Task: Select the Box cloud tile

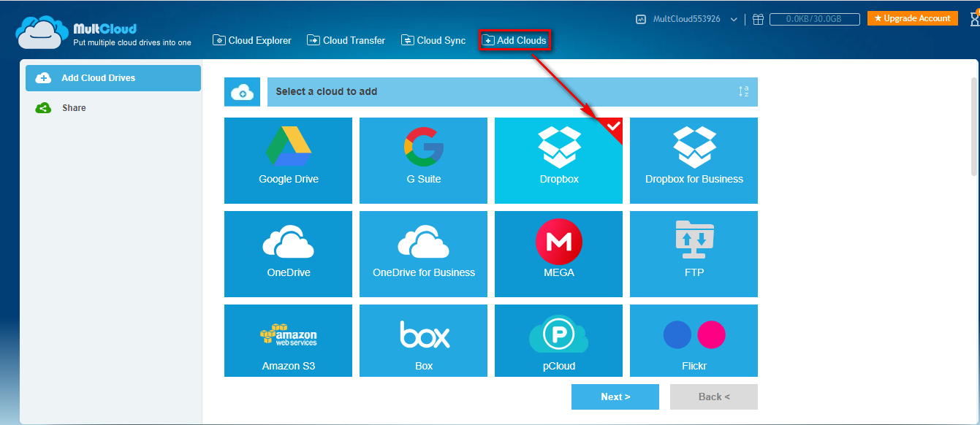Action: coord(423,340)
